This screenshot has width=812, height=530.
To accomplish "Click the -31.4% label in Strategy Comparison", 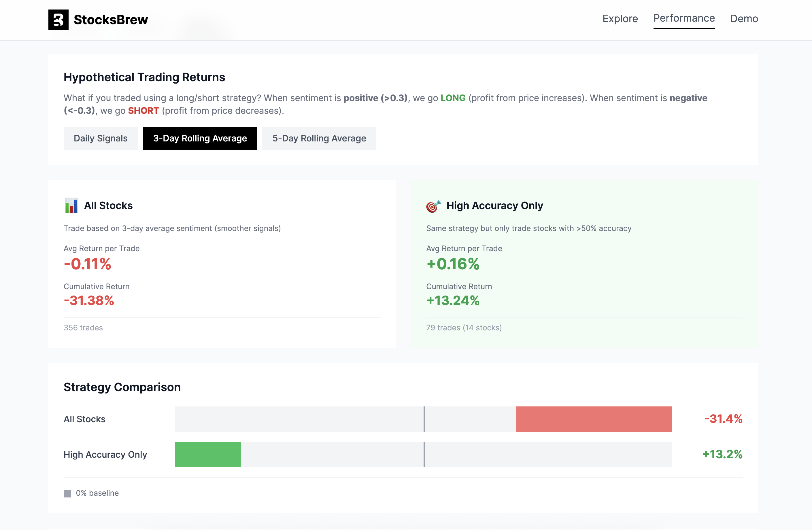I will click(723, 419).
